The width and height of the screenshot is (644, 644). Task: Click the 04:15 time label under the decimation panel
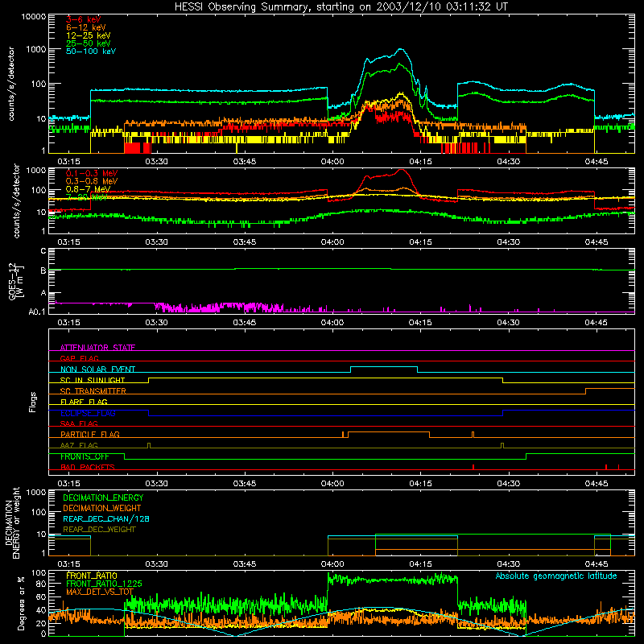point(420,564)
